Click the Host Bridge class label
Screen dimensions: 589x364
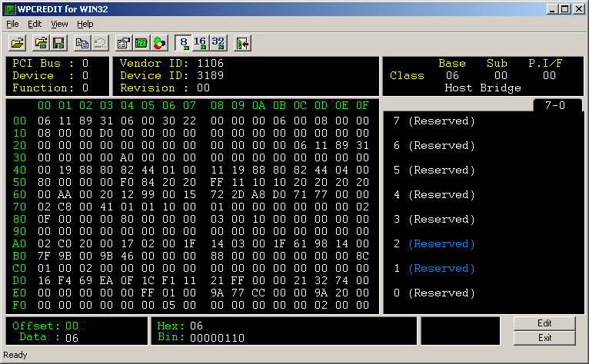(483, 88)
